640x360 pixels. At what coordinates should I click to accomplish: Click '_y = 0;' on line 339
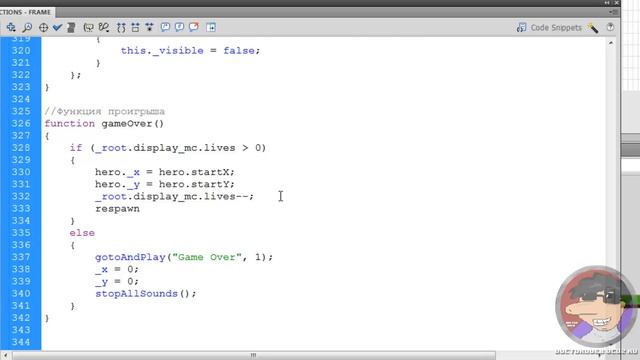pos(117,282)
